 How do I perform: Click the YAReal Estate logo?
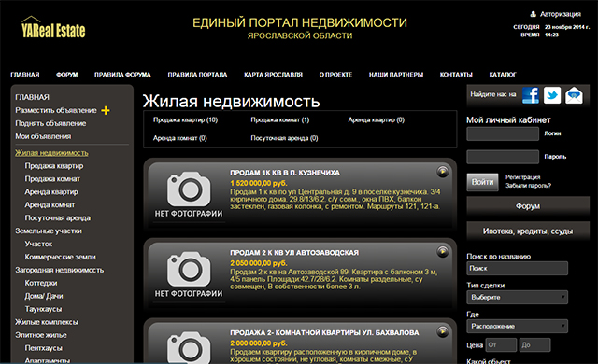coord(53,27)
